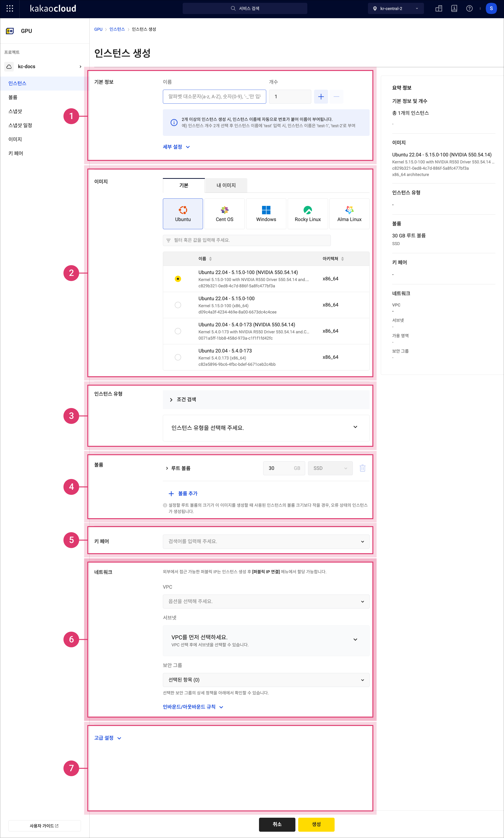The image size is (504, 838).
Task: Open the 키 페어 search dropdown
Action: tap(266, 542)
